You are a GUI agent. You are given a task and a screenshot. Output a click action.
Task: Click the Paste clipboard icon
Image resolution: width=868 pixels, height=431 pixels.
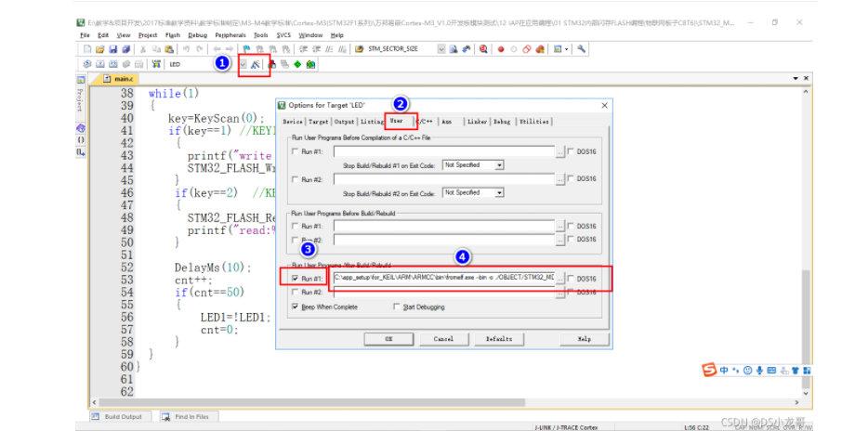coord(169,48)
